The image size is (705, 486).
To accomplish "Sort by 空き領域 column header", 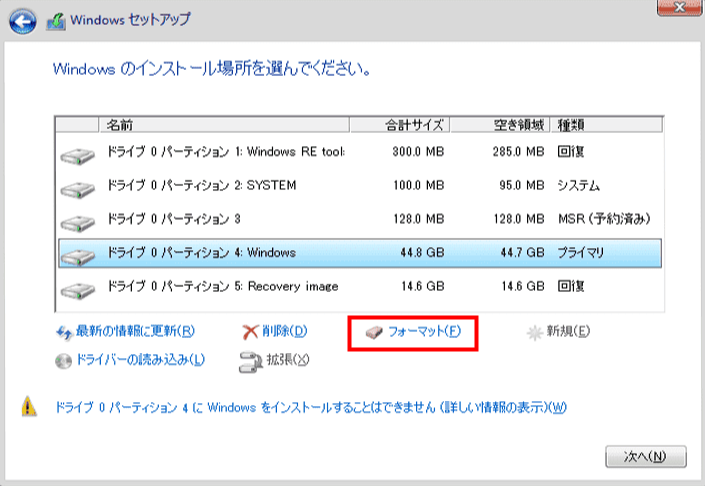I will pos(500,125).
